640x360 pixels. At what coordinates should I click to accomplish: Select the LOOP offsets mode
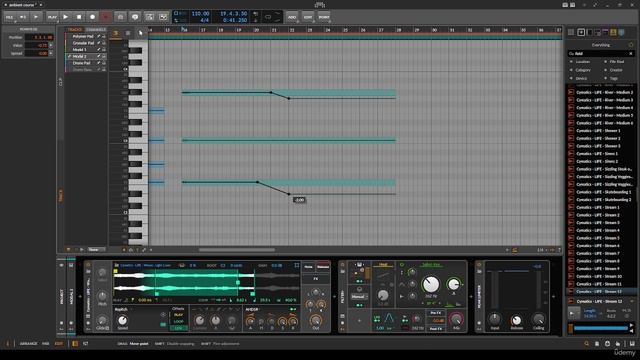click(178, 322)
